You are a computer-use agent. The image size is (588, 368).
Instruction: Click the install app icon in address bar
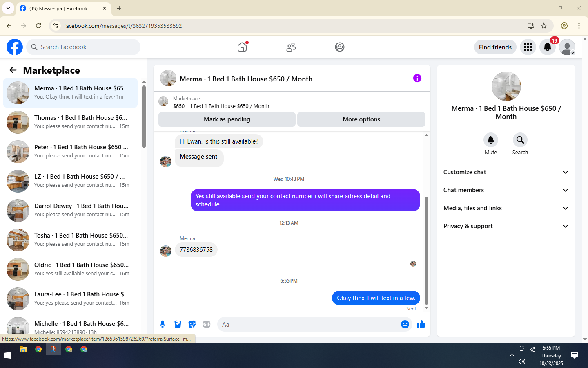pos(530,26)
